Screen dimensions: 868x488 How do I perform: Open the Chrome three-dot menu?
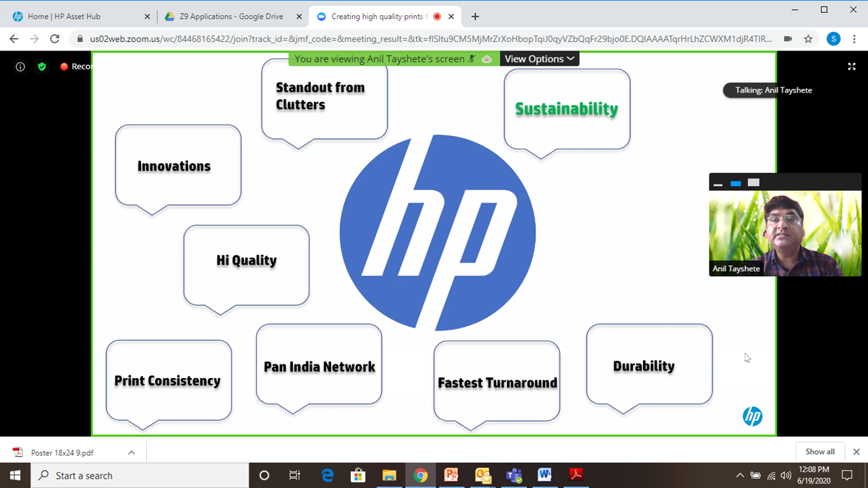tap(855, 39)
